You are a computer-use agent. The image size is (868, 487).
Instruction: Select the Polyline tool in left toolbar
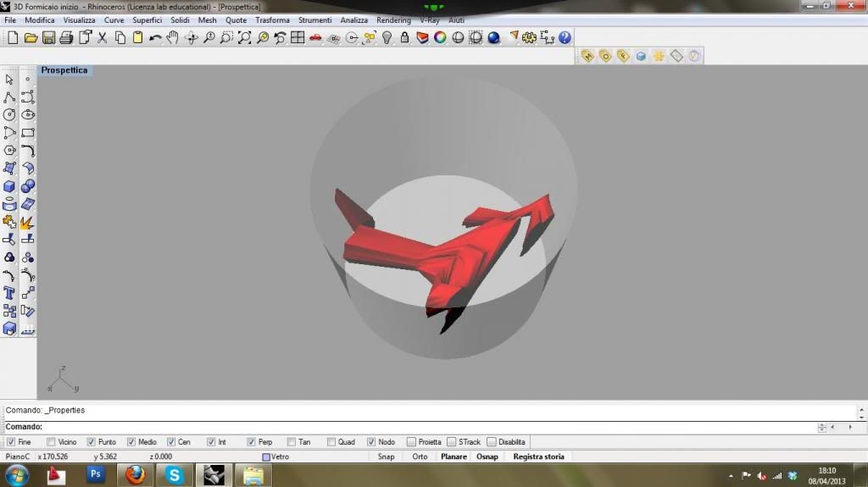[9, 97]
